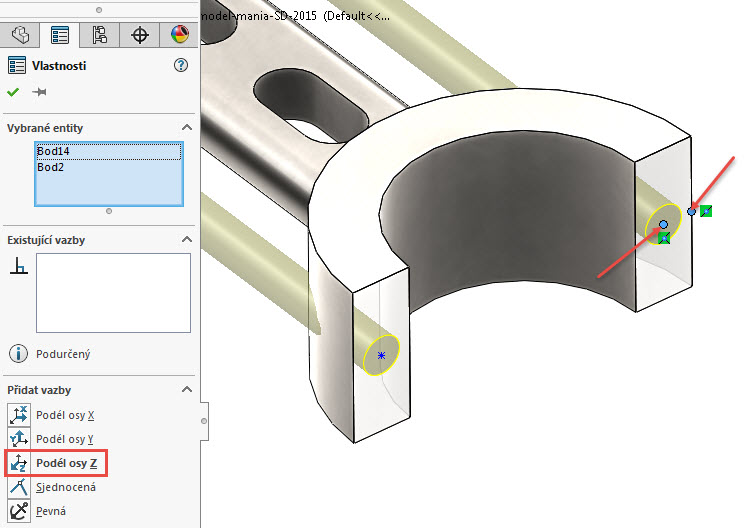Collapse the Přidat vazby section
This screenshot has height=528, width=750.
tap(186, 390)
